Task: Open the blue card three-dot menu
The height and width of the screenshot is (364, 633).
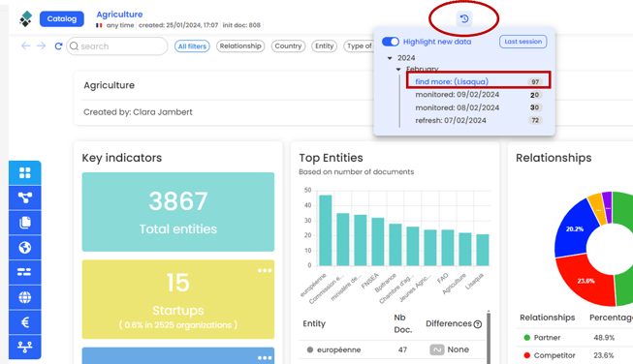Action: click(265, 357)
